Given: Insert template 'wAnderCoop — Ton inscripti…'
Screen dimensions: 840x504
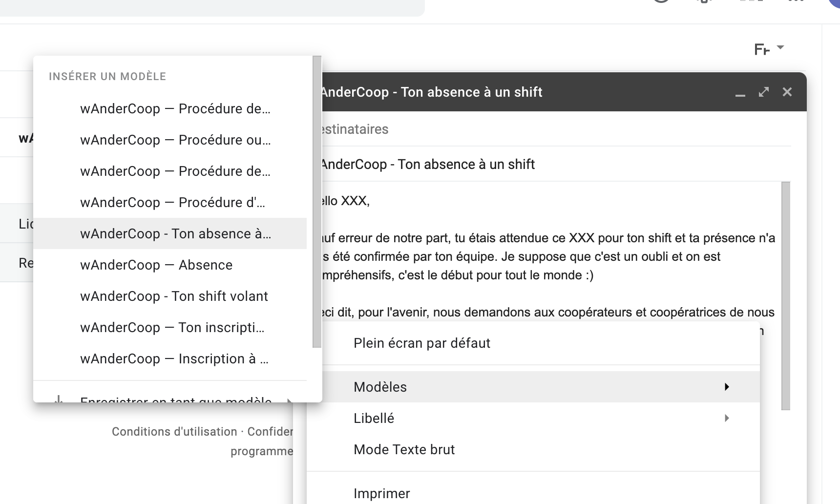Looking at the screenshot, I should (x=170, y=327).
